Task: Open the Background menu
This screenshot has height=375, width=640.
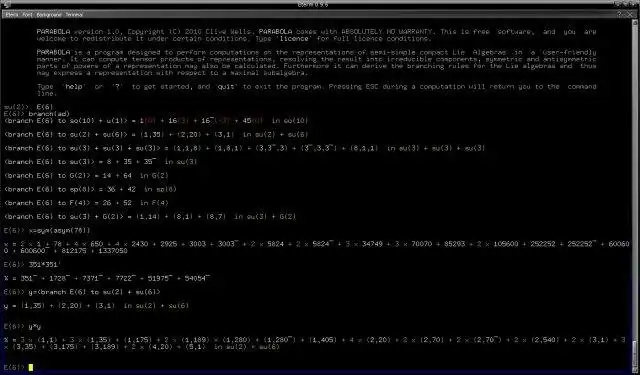Action: (49, 15)
